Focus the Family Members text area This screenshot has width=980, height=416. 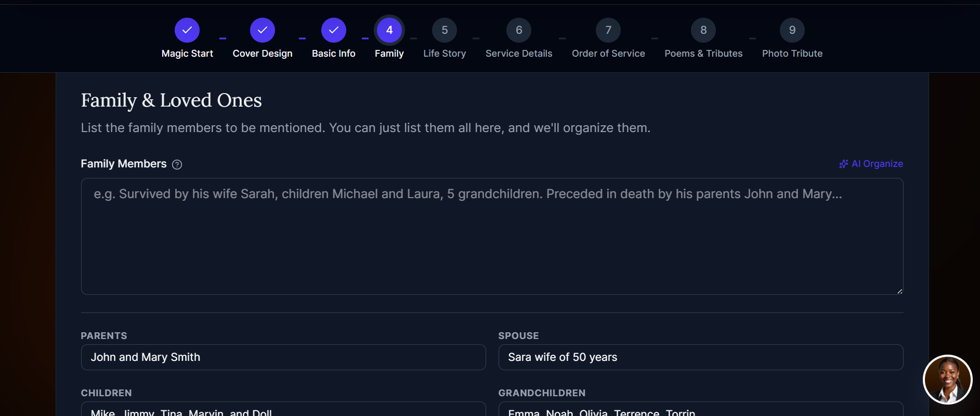tap(492, 236)
